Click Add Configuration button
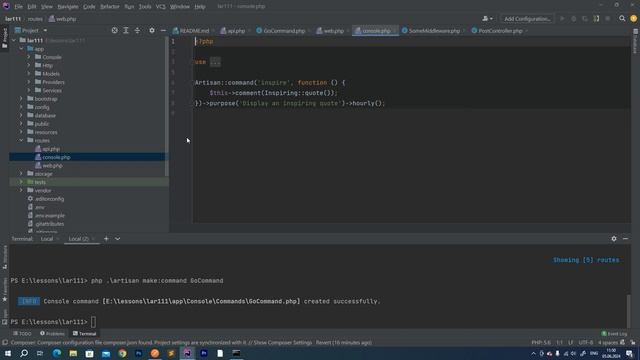The width and height of the screenshot is (640, 360). coord(527,19)
